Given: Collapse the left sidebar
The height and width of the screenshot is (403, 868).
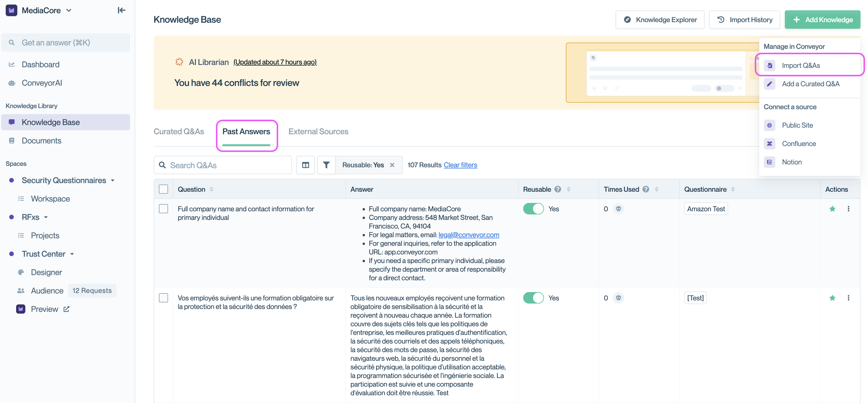Looking at the screenshot, I should [121, 10].
